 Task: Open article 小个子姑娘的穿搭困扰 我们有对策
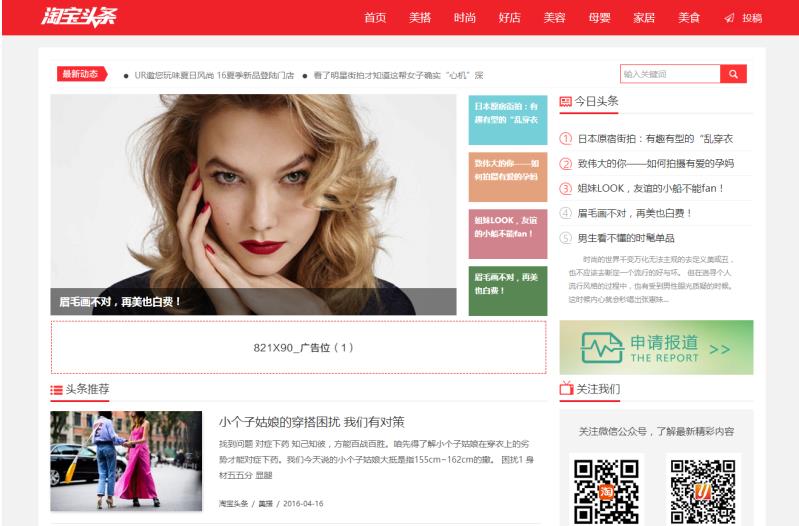[x=312, y=422]
